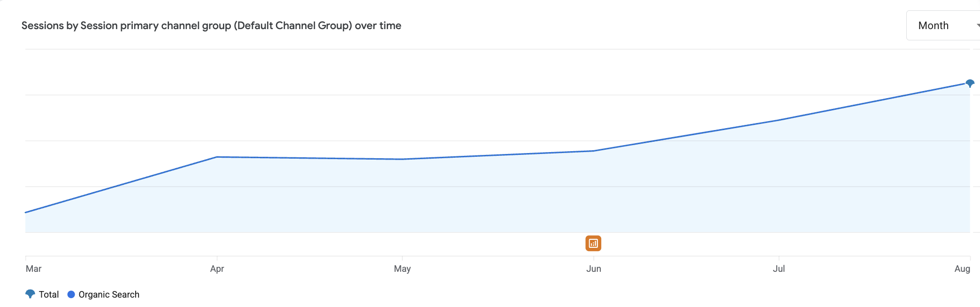Select the line vertex above Jul
The width and height of the screenshot is (980, 307).
point(779,120)
